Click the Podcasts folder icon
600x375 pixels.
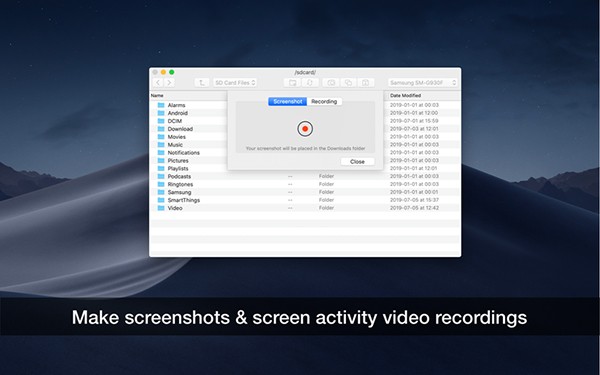[161, 176]
